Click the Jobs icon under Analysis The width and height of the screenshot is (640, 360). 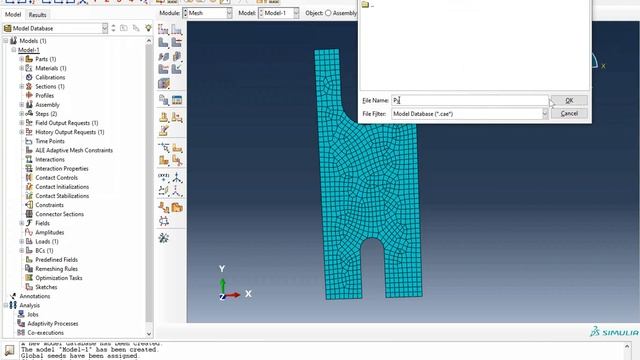pos(21,314)
